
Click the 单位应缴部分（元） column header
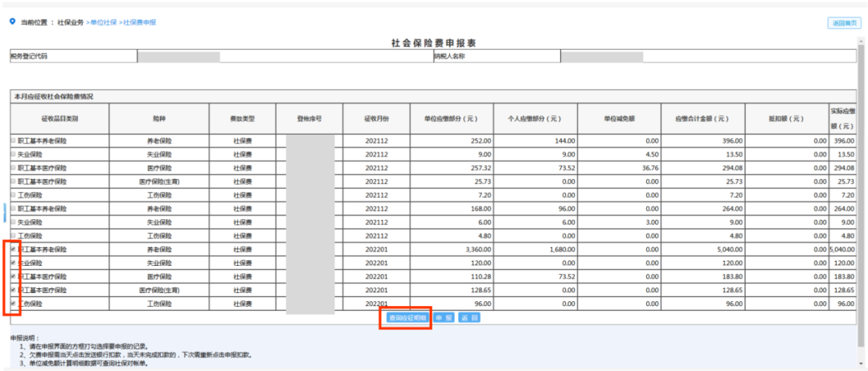click(x=452, y=118)
